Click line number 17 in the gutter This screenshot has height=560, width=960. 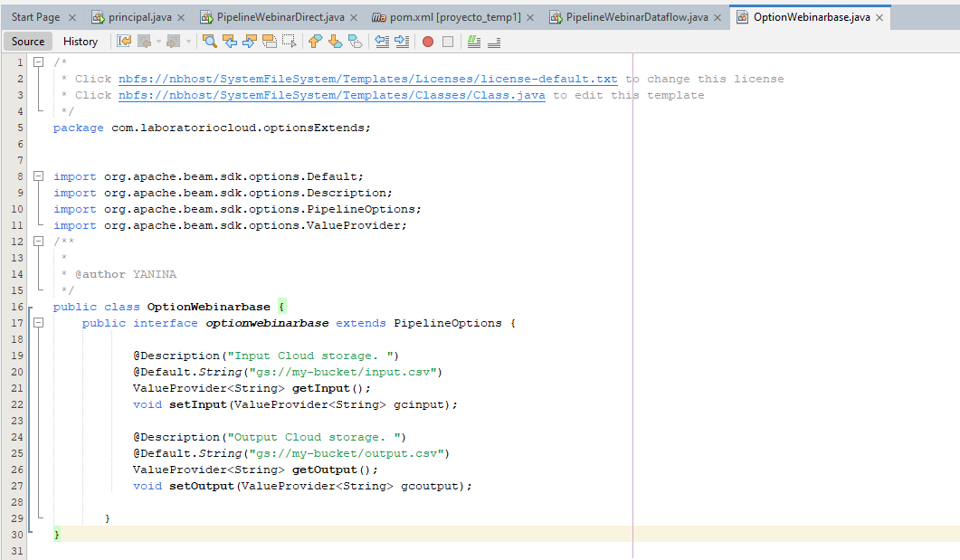(17, 323)
